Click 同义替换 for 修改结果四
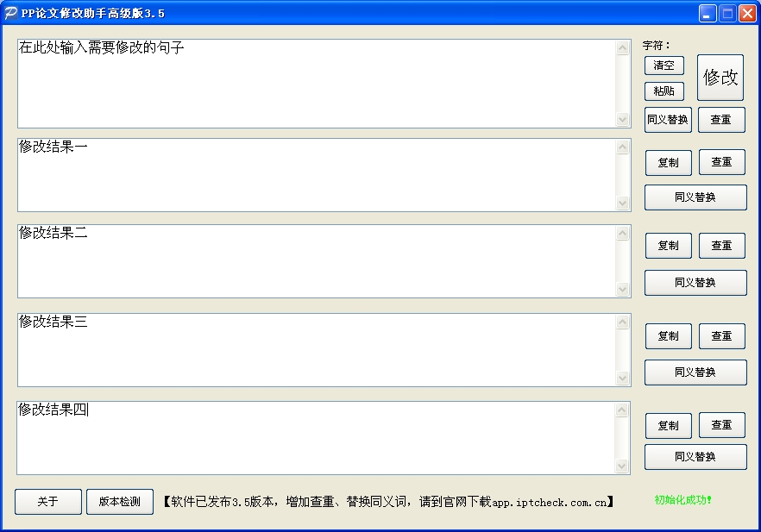Viewport: 761px width, 532px height. click(695, 457)
